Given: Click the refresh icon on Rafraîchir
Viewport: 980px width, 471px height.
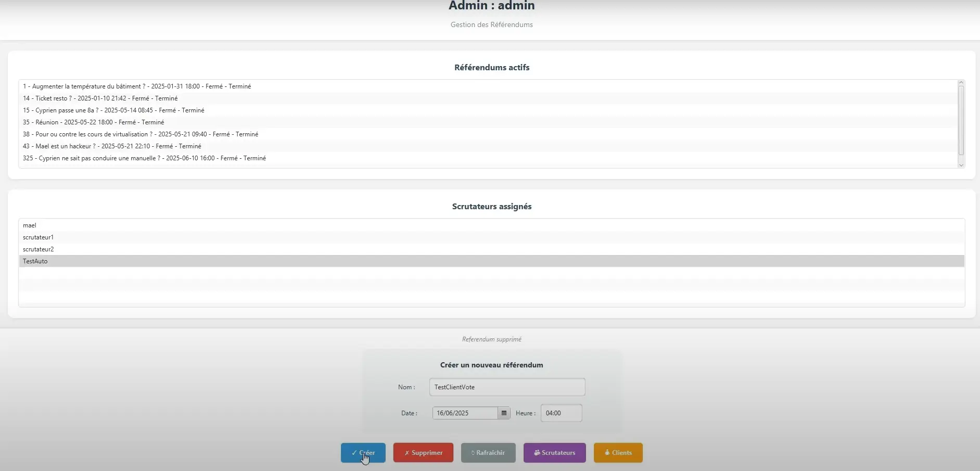Looking at the screenshot, I should [x=473, y=453].
